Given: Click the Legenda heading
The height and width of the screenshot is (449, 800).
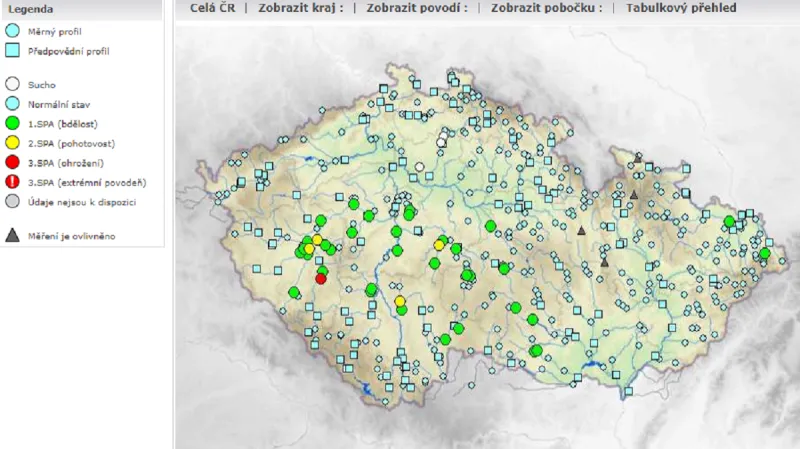Looking at the screenshot, I should [x=30, y=9].
